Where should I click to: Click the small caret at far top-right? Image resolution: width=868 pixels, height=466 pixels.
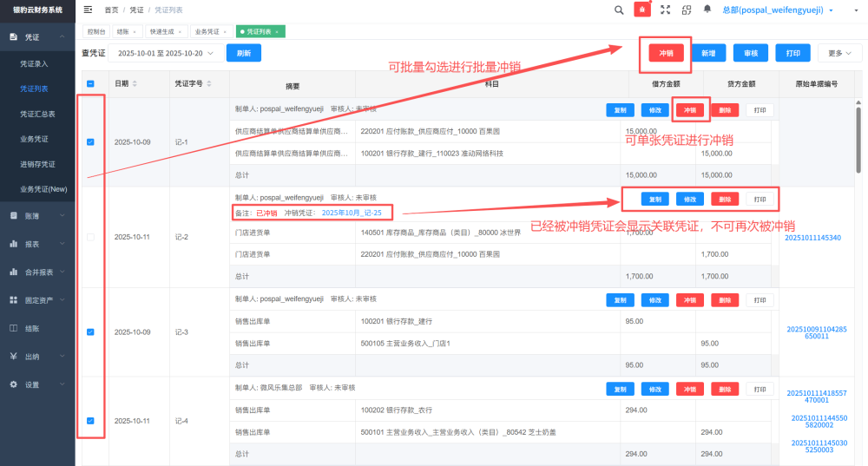coord(857,10)
